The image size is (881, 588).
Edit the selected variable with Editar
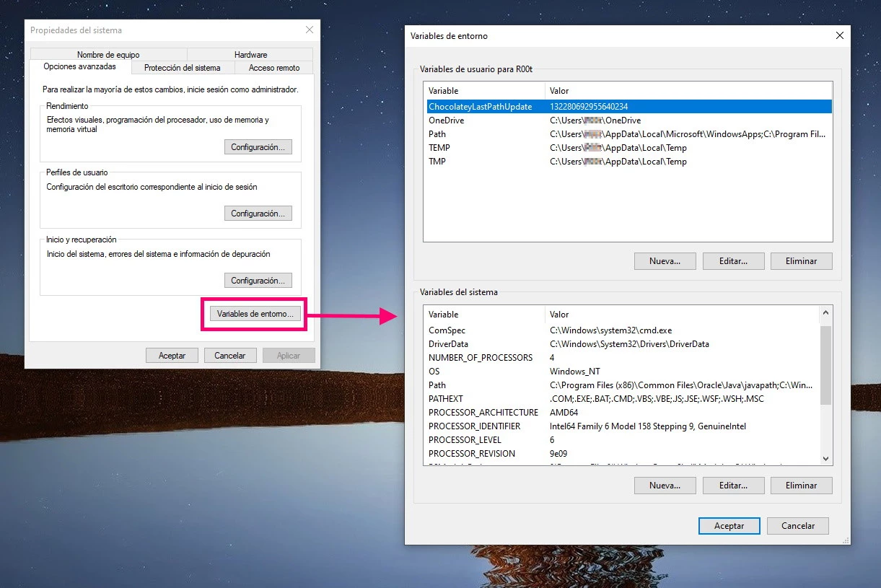tap(733, 260)
